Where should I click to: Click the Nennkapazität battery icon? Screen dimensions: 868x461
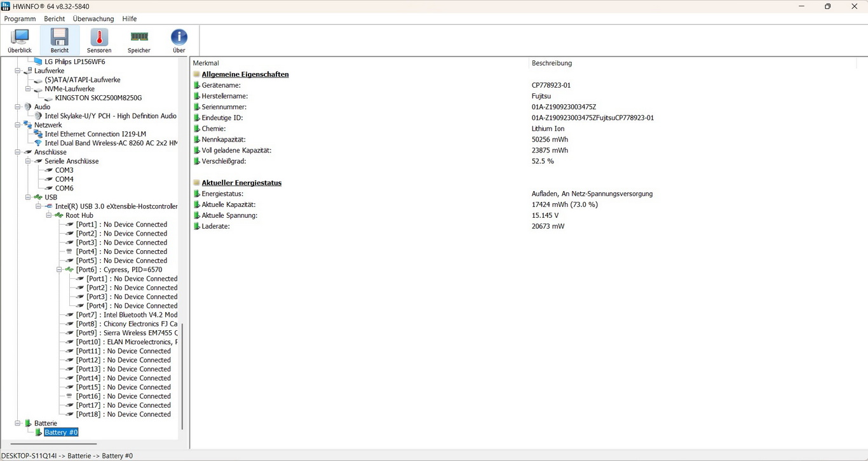point(197,140)
